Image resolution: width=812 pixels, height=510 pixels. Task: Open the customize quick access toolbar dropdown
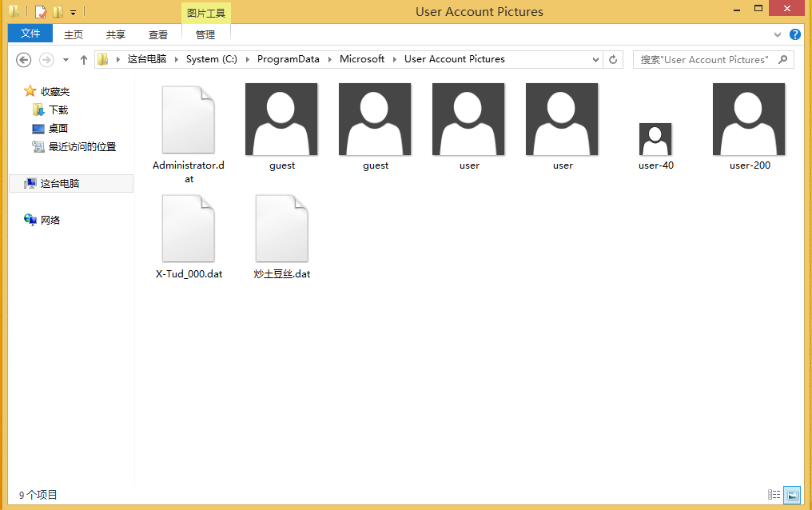(73, 13)
